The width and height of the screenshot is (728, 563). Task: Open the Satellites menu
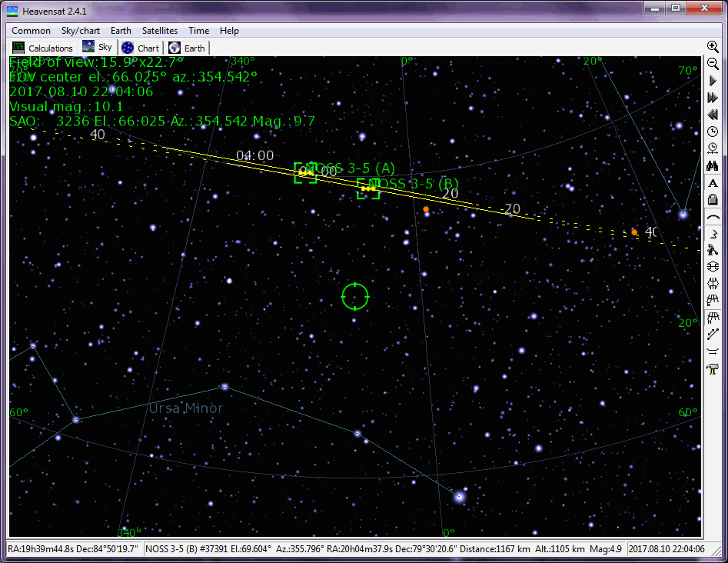coord(160,31)
